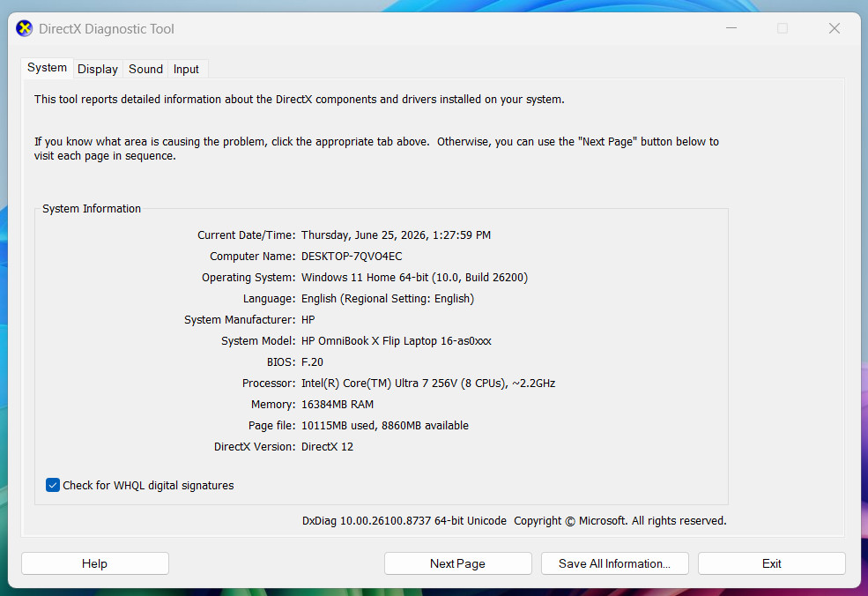Click the HP OmniBook X Flip model text

(x=397, y=341)
